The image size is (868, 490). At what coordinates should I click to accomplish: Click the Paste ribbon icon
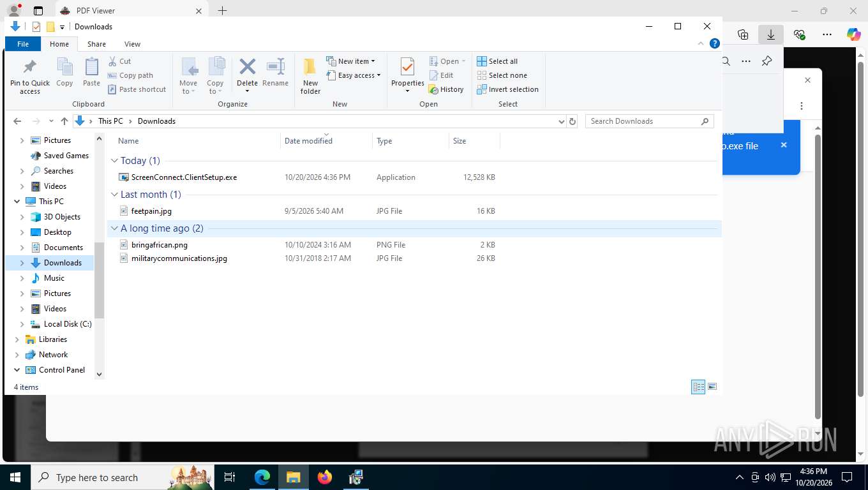[91, 66]
